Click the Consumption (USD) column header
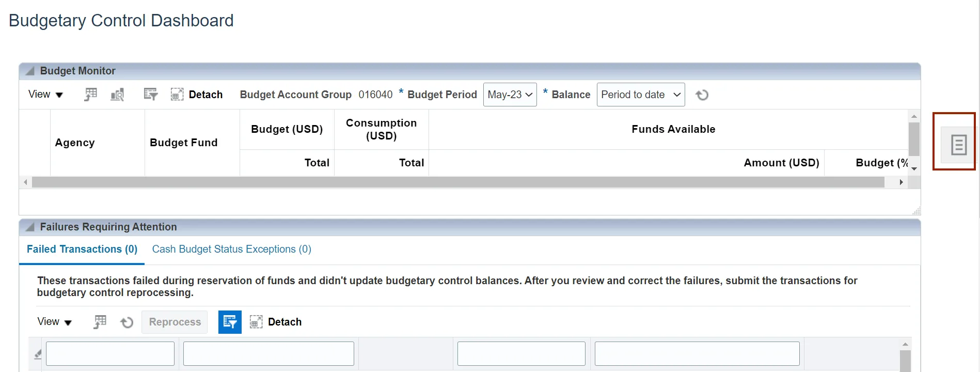 tap(382, 129)
